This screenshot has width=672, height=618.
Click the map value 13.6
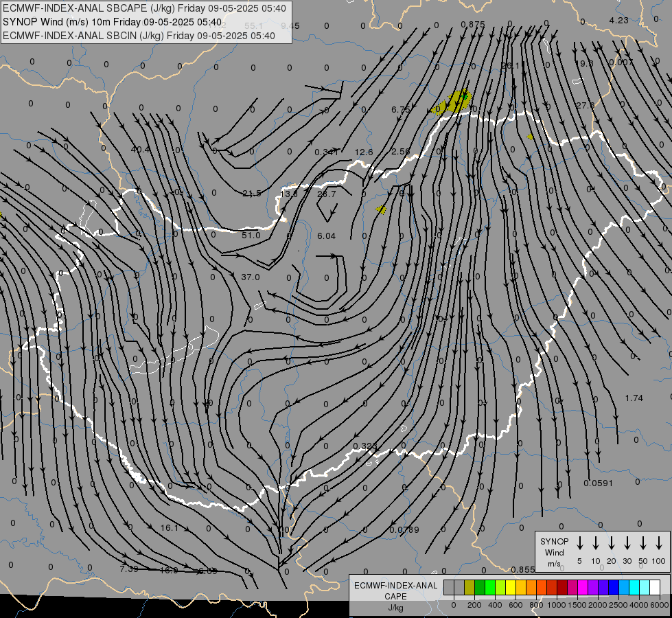pyautogui.click(x=289, y=194)
